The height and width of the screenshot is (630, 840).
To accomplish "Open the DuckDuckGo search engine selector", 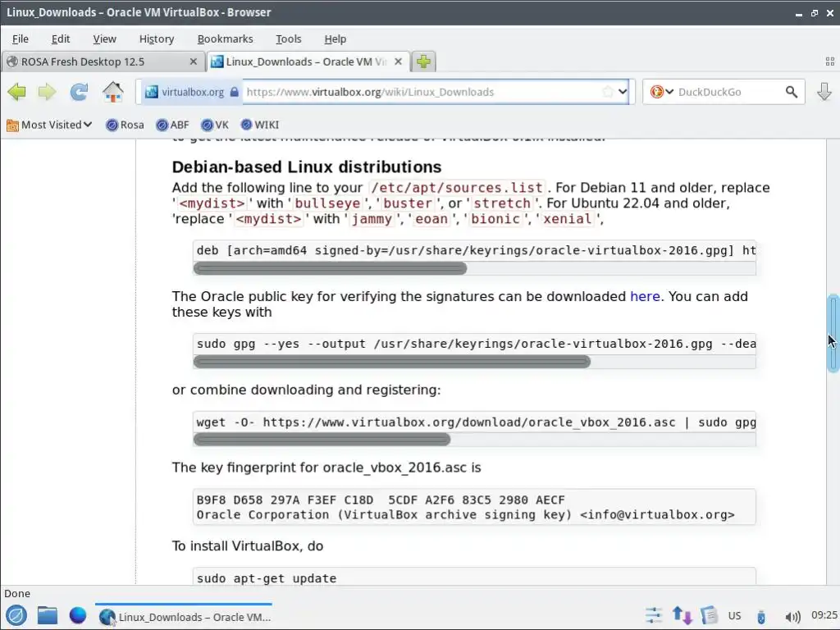I will (662, 92).
